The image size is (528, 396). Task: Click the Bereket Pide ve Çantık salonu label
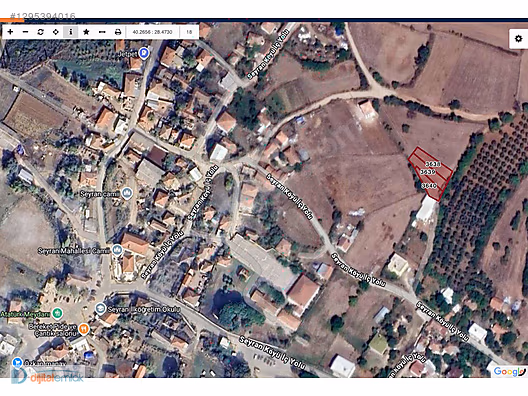tap(53, 330)
